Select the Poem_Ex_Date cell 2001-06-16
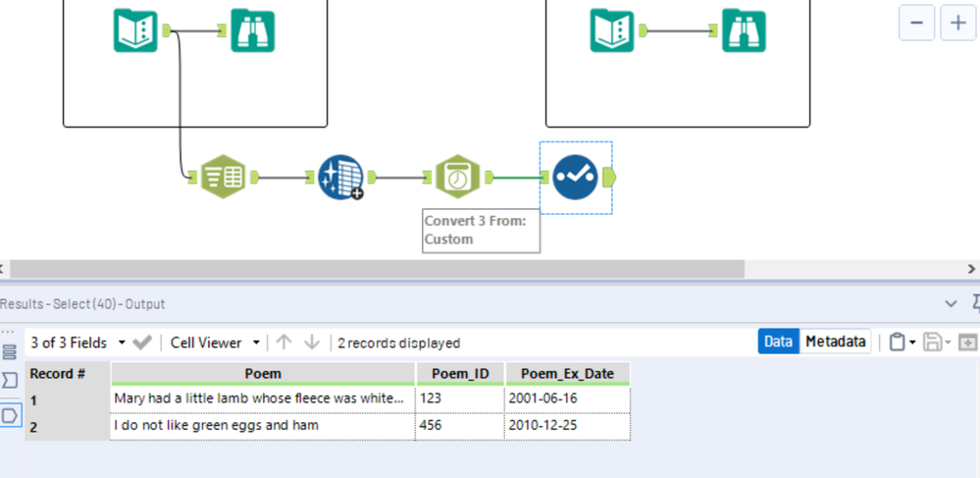Image resolution: width=980 pixels, height=478 pixels. click(x=567, y=399)
